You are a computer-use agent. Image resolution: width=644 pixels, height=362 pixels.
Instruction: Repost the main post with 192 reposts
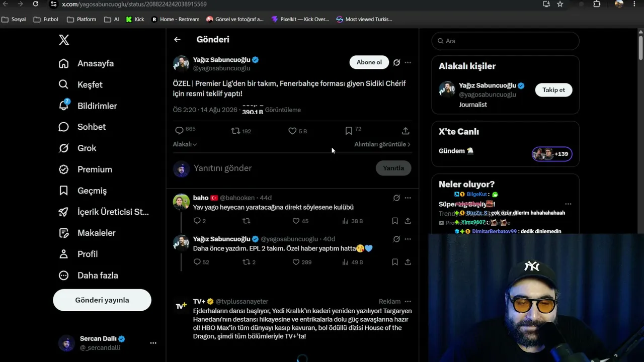pyautogui.click(x=235, y=131)
